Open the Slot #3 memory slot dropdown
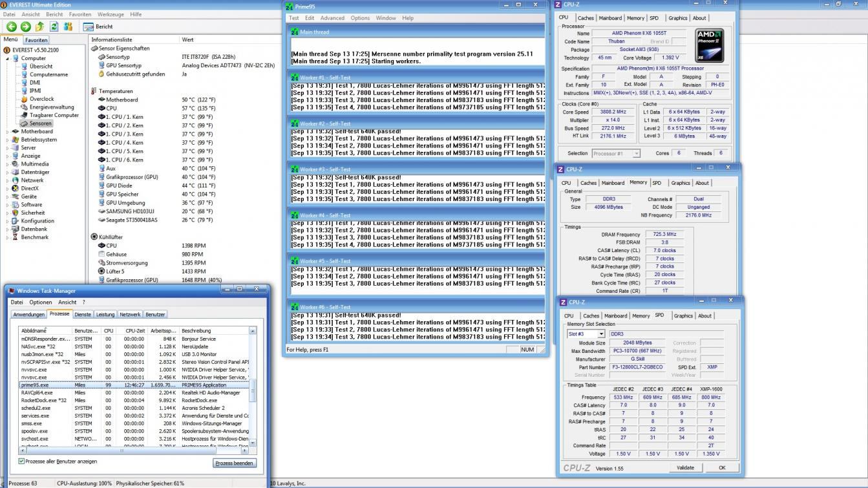 tap(601, 334)
